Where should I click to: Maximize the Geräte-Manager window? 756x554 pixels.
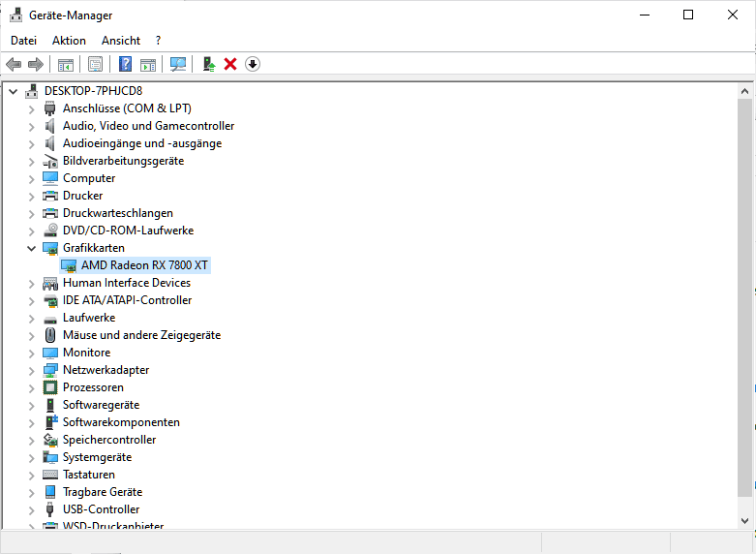click(x=688, y=15)
